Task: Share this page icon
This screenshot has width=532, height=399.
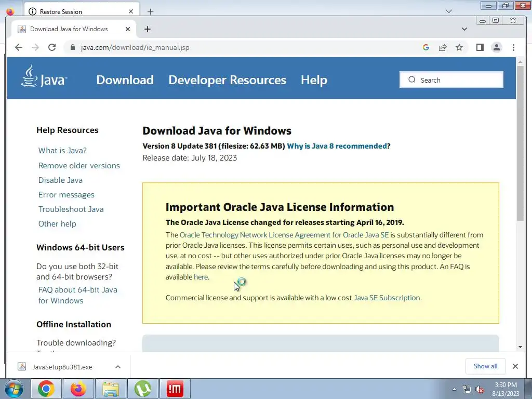Action: click(443, 47)
